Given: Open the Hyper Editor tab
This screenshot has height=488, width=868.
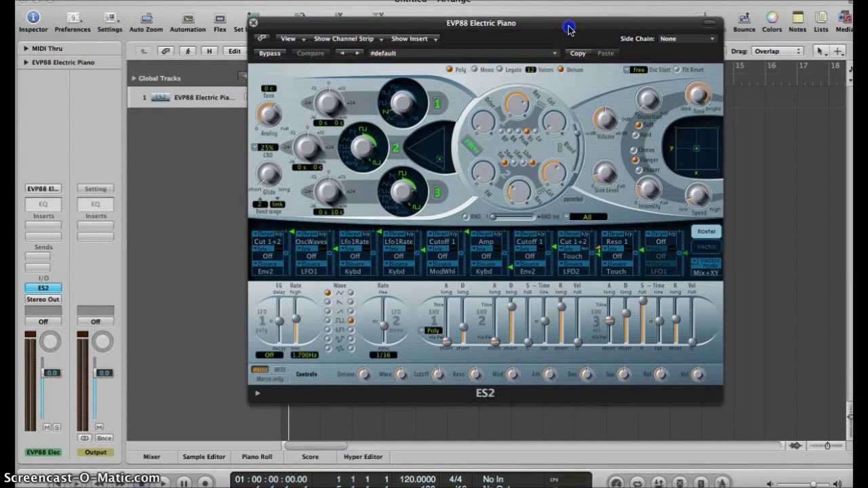Looking at the screenshot, I should point(363,457).
